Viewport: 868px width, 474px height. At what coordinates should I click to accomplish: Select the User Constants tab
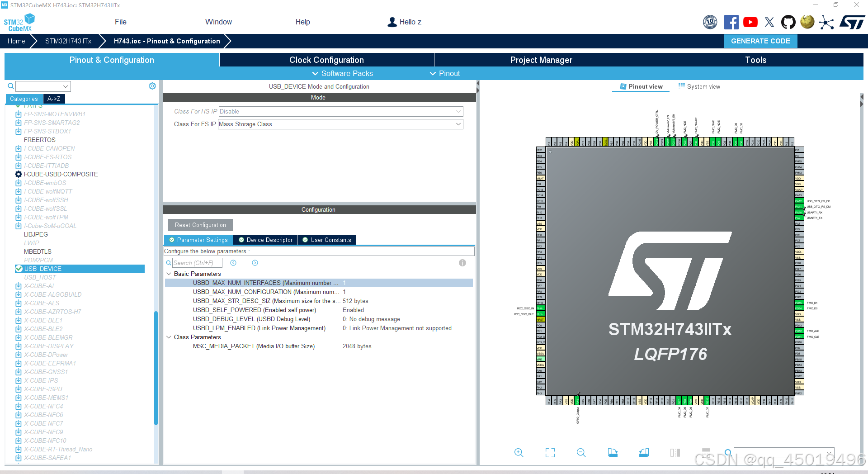(x=326, y=240)
